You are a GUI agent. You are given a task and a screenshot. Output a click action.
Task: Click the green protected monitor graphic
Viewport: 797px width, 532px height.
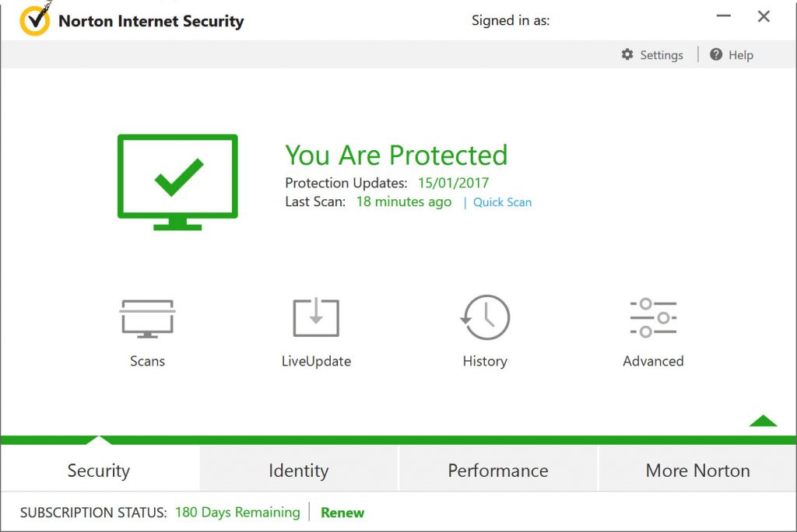coord(177,182)
